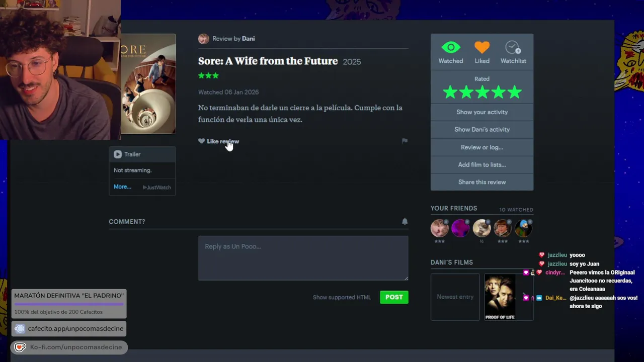Open Review or log... menu item
644x362 pixels.
click(x=482, y=147)
